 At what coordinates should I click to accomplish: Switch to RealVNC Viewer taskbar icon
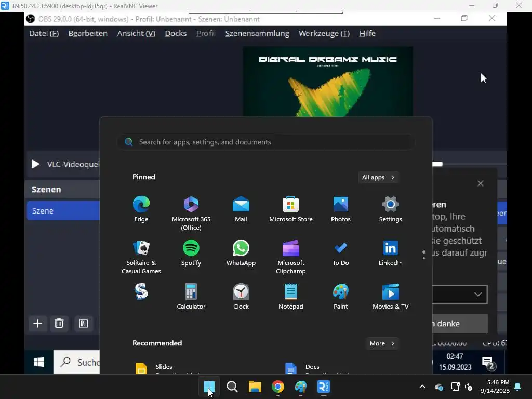pyautogui.click(x=323, y=387)
